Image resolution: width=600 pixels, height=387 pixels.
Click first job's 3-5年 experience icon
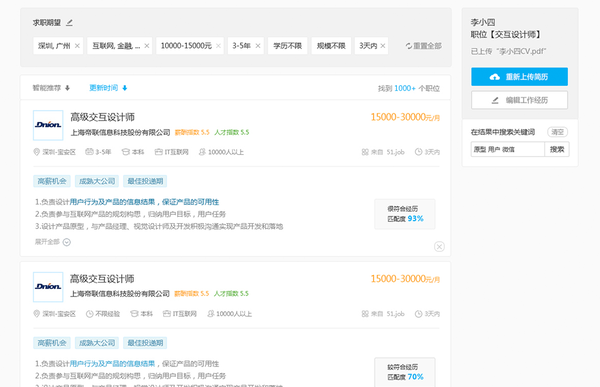(89, 152)
